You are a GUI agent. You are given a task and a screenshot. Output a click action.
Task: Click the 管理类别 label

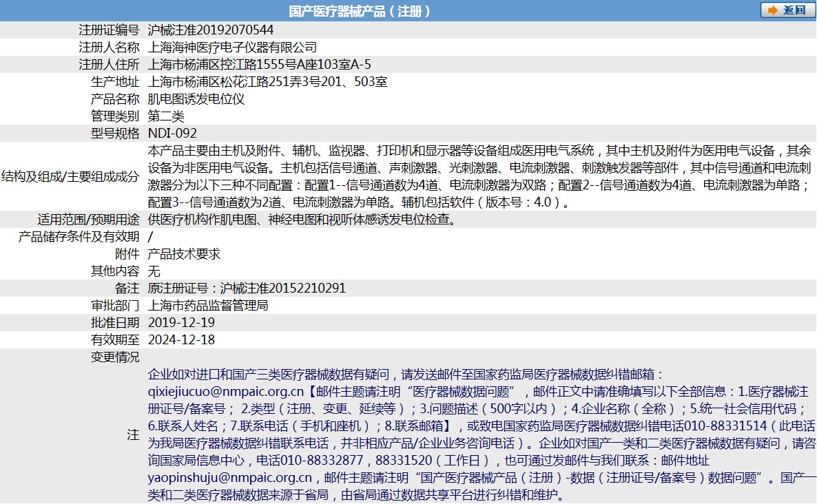pos(115,116)
